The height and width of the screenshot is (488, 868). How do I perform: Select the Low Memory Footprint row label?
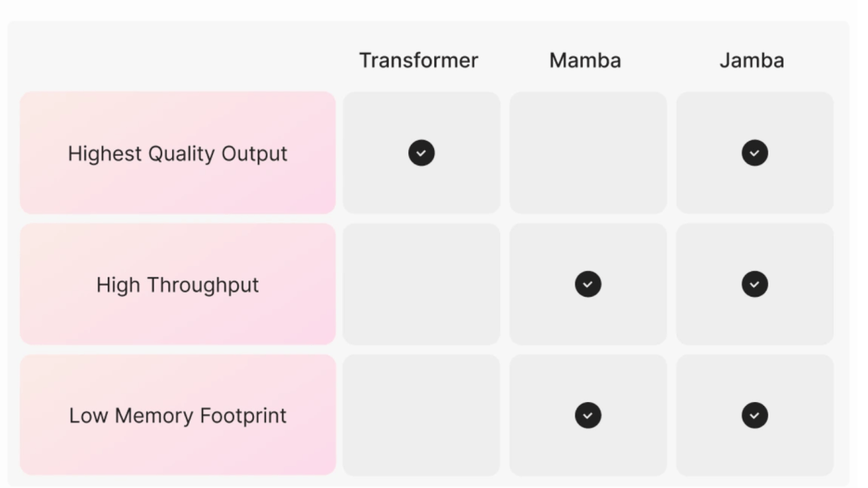click(x=178, y=416)
